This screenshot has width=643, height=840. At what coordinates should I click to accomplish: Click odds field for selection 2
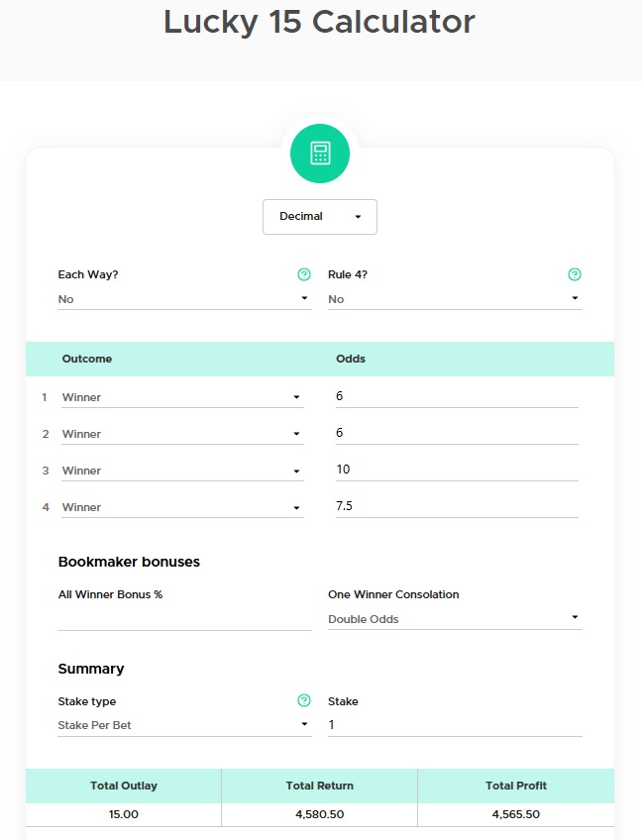(457, 433)
